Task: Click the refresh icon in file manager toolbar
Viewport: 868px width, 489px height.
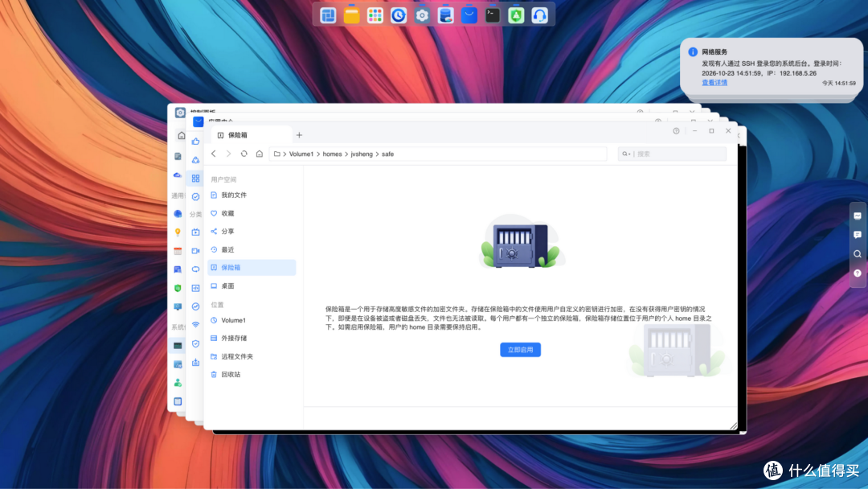Action: (244, 154)
